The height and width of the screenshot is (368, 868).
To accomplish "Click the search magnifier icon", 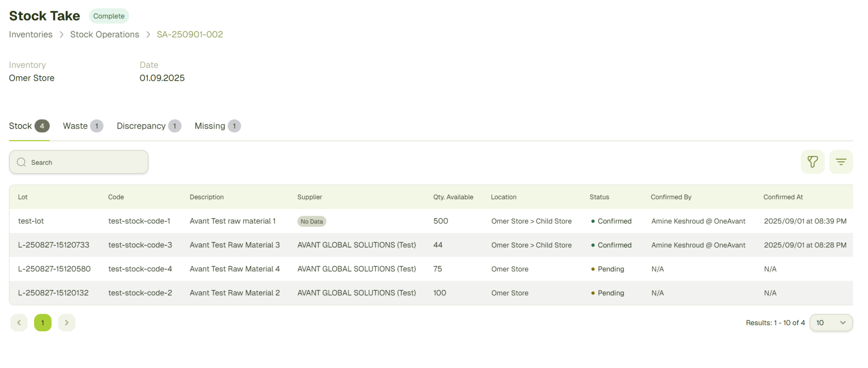I will [x=21, y=162].
